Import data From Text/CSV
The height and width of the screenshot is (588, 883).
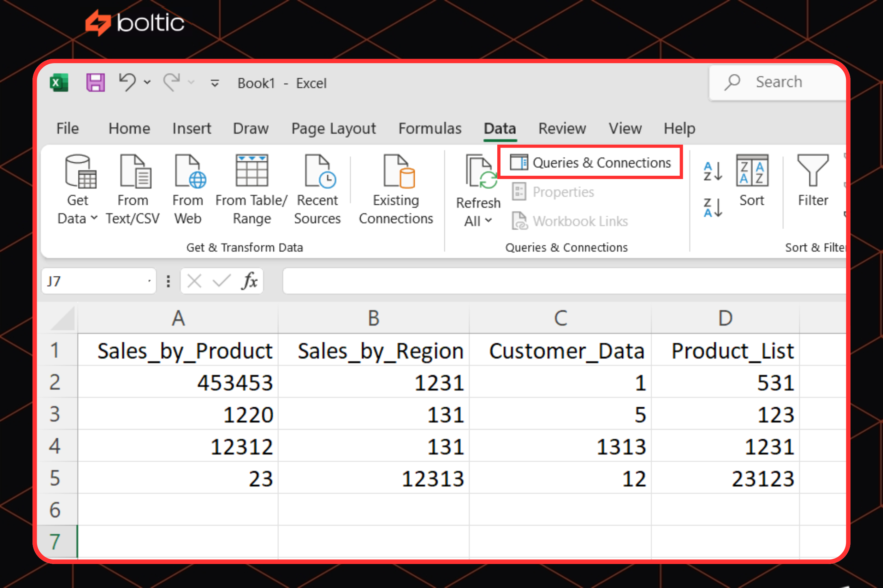(x=133, y=190)
